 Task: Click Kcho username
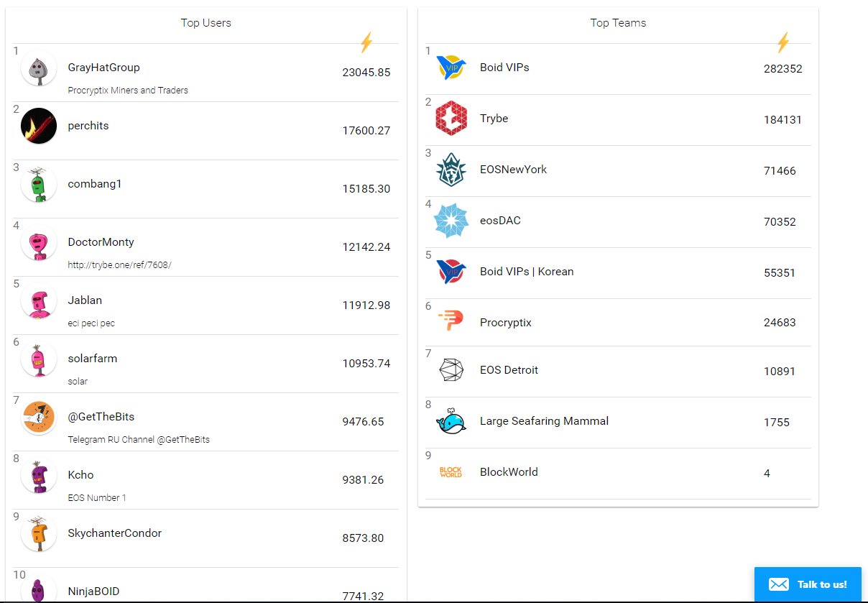[80, 475]
